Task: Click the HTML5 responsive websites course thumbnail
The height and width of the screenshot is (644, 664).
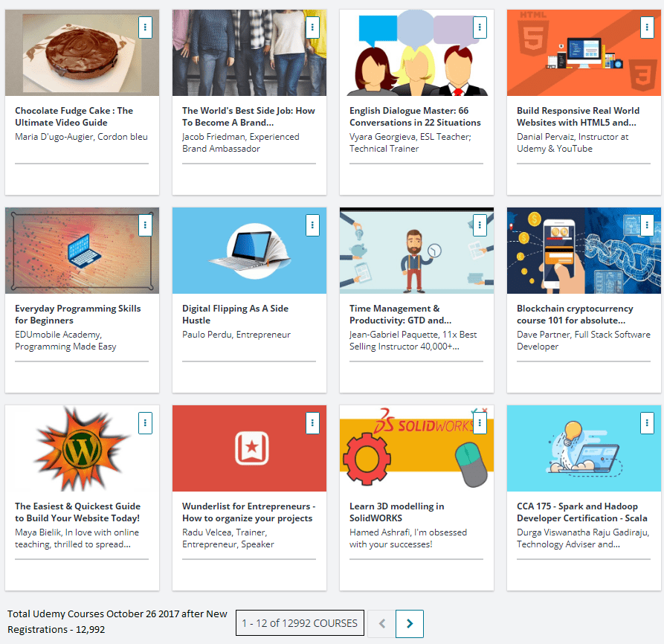Action: (x=573, y=54)
